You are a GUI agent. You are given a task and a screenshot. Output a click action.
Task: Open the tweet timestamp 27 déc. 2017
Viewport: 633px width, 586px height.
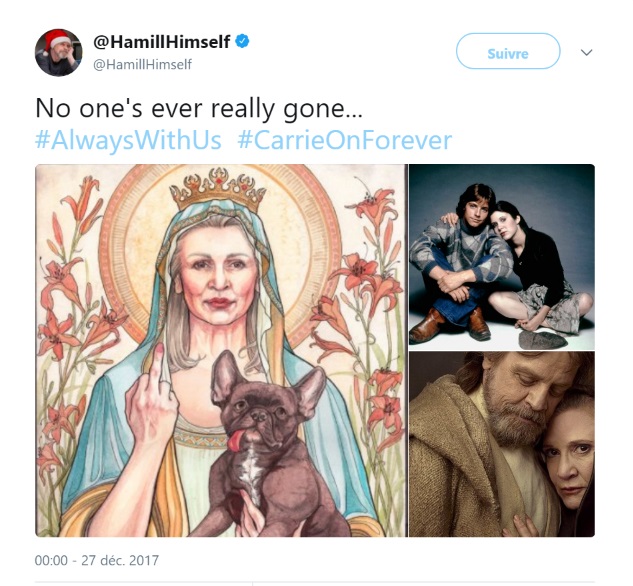point(96,560)
